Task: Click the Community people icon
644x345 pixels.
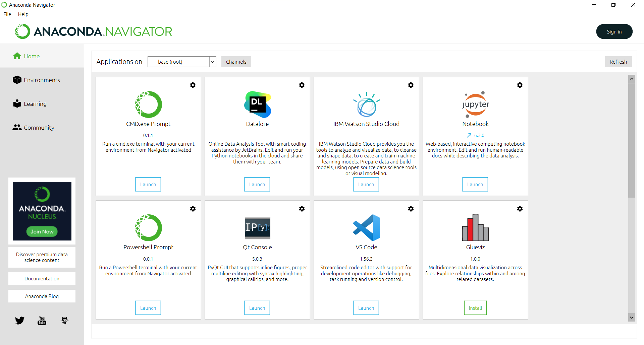Action: [17, 127]
